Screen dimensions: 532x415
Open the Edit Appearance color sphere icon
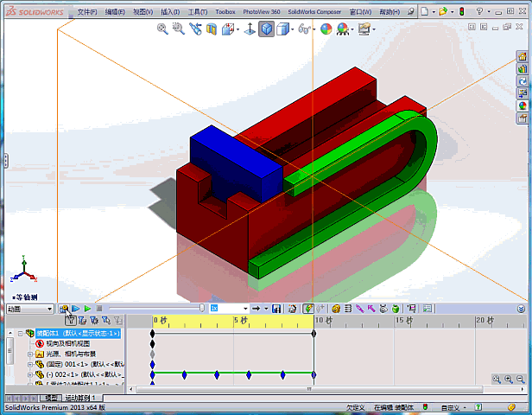click(x=326, y=29)
